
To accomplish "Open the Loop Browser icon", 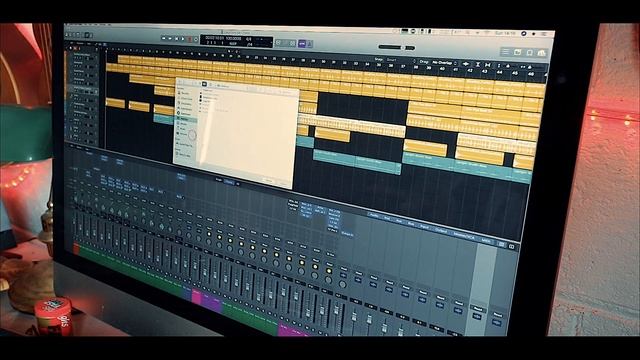I will (x=530, y=53).
